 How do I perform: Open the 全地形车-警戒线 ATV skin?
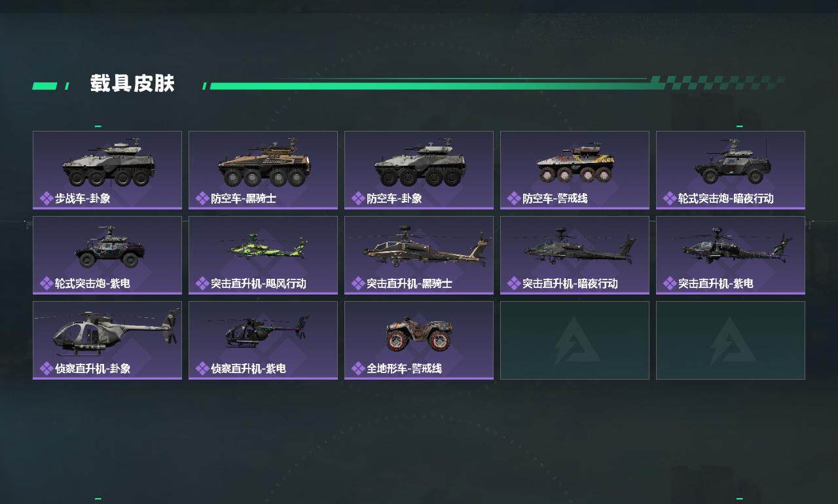tap(419, 340)
